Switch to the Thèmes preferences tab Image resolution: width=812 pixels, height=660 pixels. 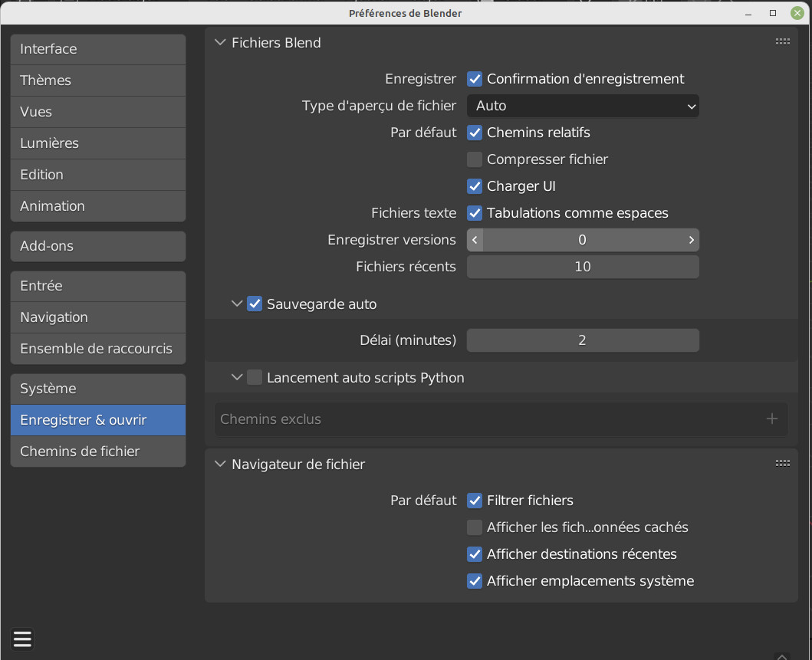[98, 80]
